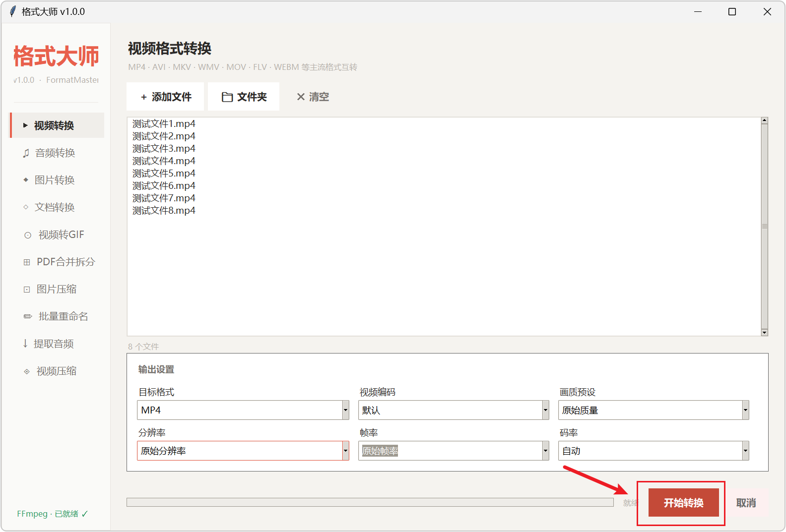
Task: Open 批量重命名 tool
Action: coord(57,316)
